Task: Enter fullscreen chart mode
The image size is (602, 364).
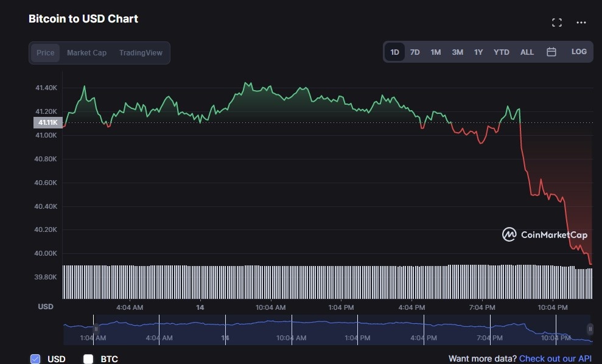Action: point(556,23)
